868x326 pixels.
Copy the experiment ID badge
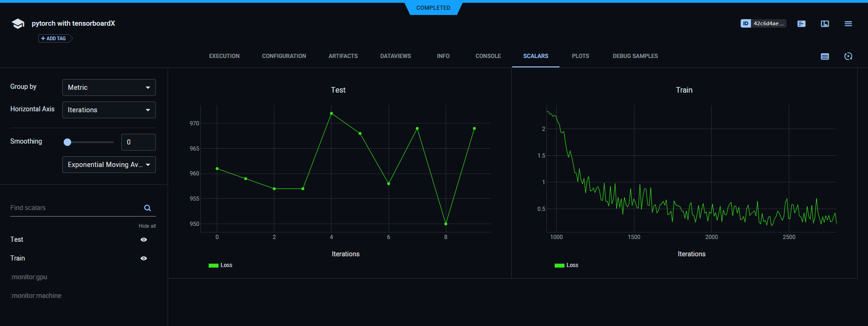tap(763, 23)
